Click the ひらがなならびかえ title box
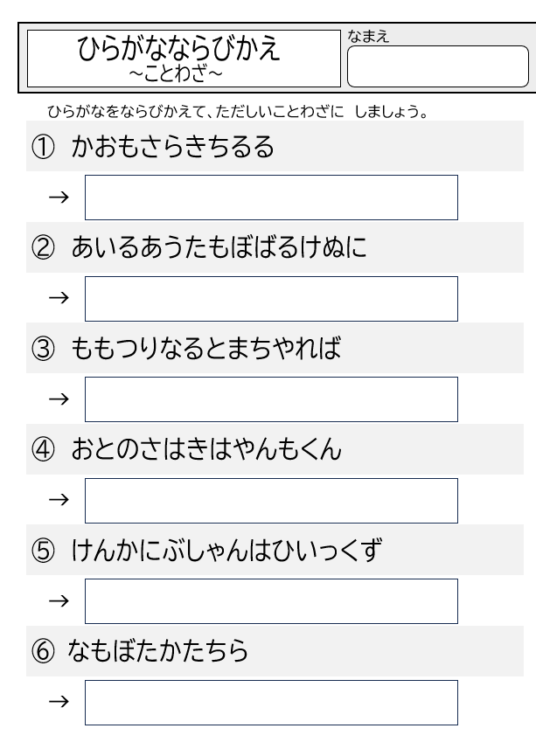Viewport: 536px width, 756px height. (x=184, y=59)
